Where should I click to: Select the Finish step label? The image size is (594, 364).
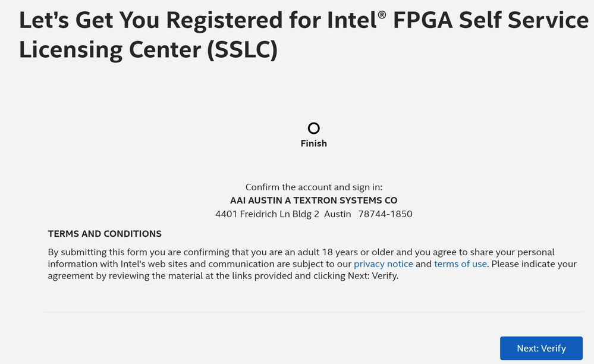[313, 143]
